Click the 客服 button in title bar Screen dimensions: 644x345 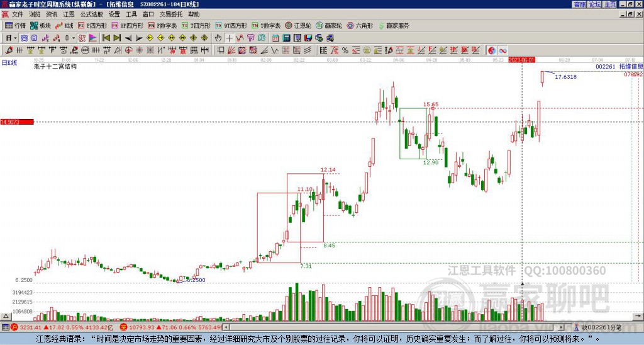579,4
